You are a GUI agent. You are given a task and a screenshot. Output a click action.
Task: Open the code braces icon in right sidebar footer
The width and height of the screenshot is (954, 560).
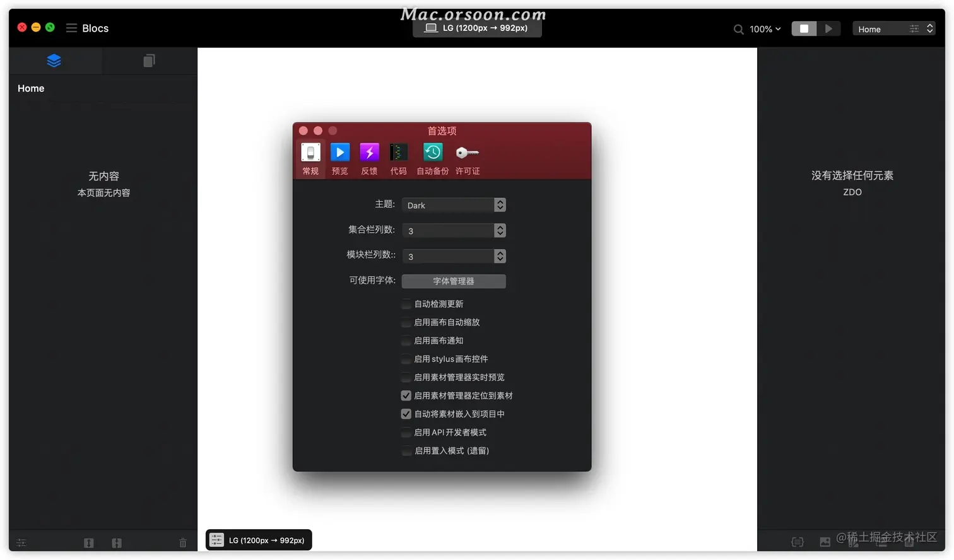click(798, 542)
